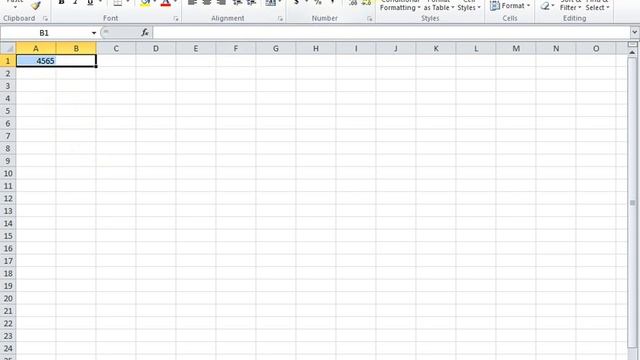Select row 20 header
The image size is (640, 360).
coord(8,298)
